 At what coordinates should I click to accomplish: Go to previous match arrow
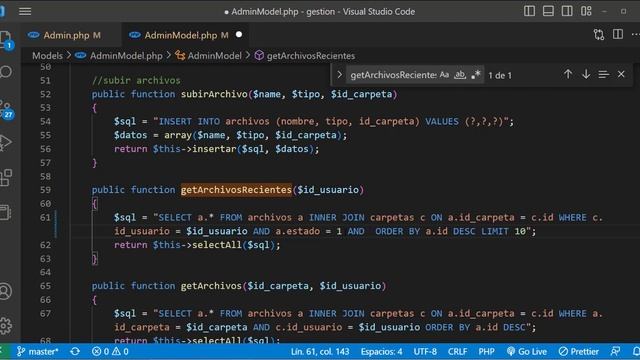click(568, 74)
